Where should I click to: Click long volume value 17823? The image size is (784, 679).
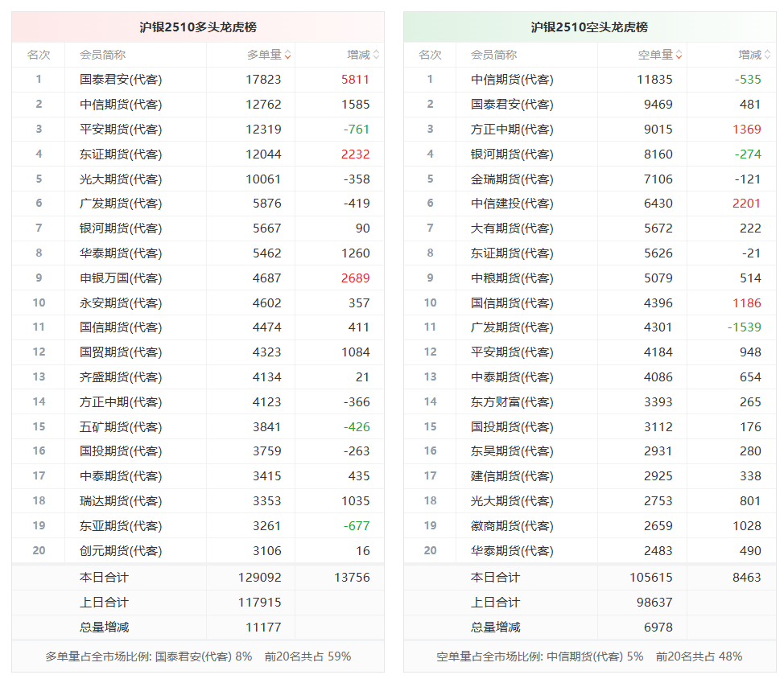pyautogui.click(x=263, y=80)
